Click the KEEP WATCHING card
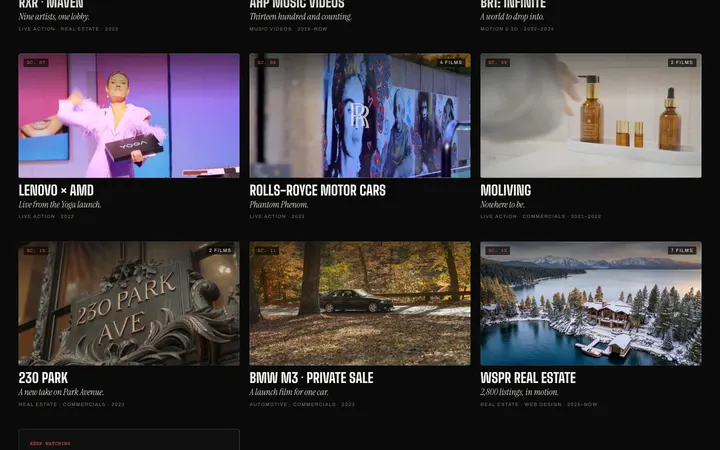The image size is (720, 450). [129, 439]
